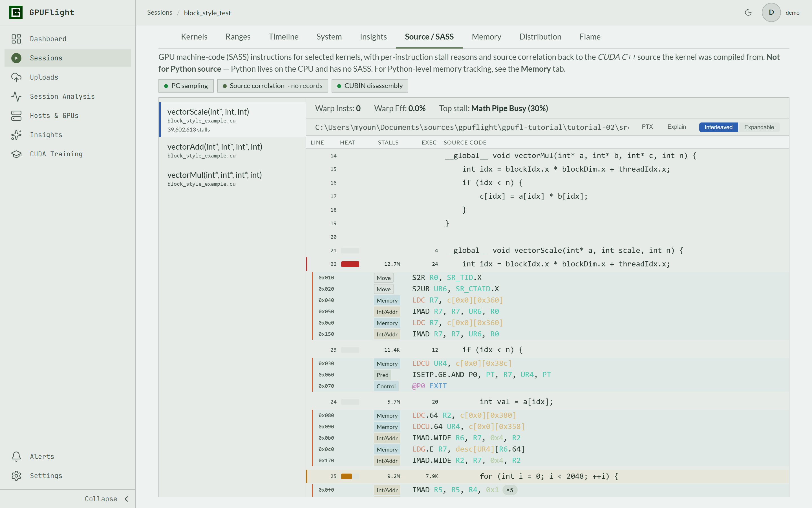Switch to Interleaved view
The image size is (812, 508).
(x=718, y=127)
